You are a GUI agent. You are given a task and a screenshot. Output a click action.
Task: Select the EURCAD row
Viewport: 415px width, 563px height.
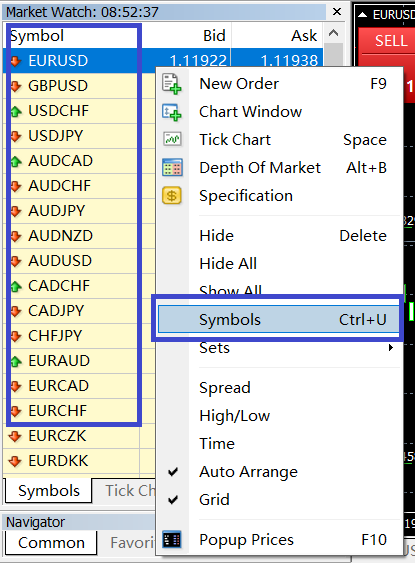[x=79, y=386]
